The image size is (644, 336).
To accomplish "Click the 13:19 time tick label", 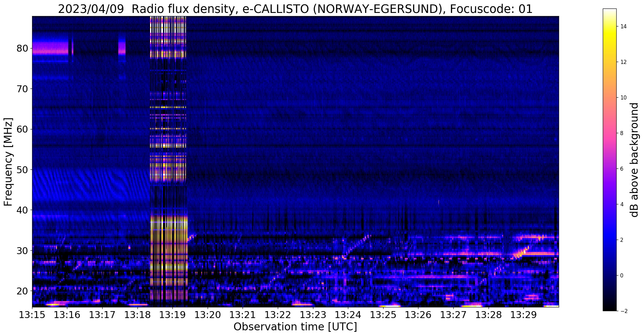I will pos(172,315).
